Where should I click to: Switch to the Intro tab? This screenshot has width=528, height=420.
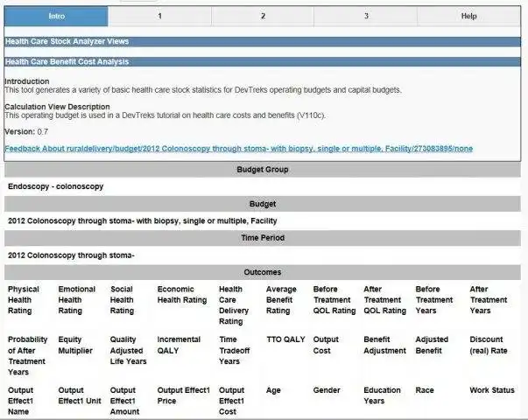[x=56, y=16]
